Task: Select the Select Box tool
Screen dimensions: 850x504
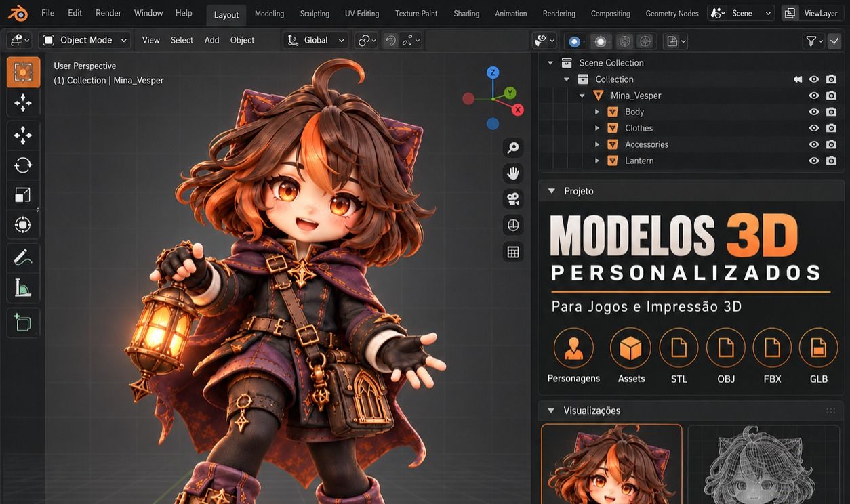Action: coord(23,72)
